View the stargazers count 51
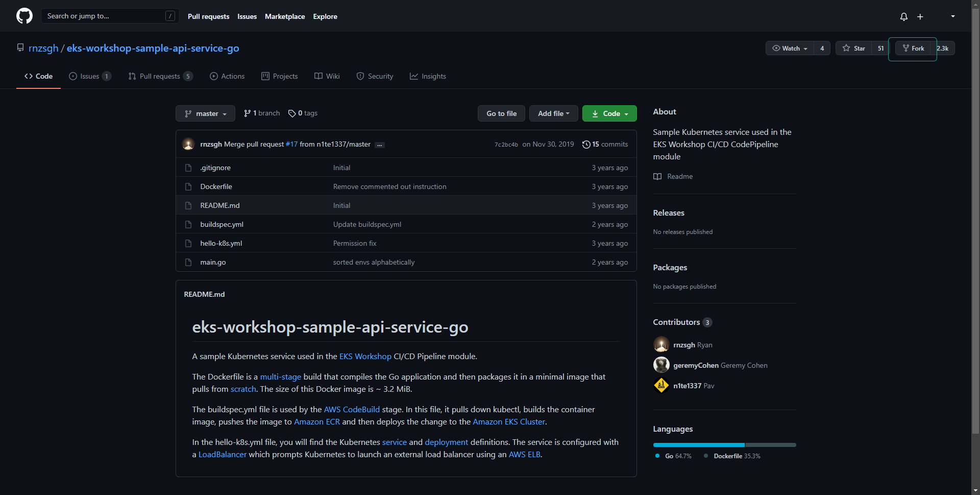Screen dimensions: 980x495 click(x=880, y=48)
